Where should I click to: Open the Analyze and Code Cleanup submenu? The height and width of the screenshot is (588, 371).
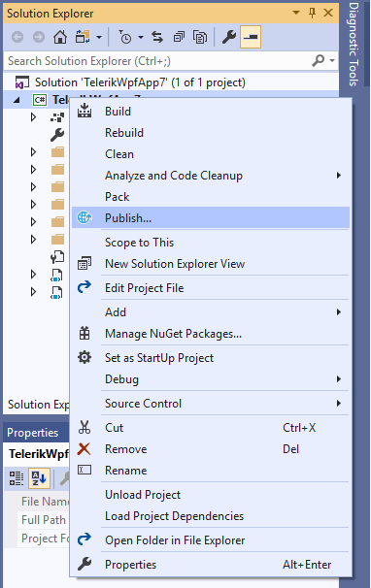tap(211, 176)
